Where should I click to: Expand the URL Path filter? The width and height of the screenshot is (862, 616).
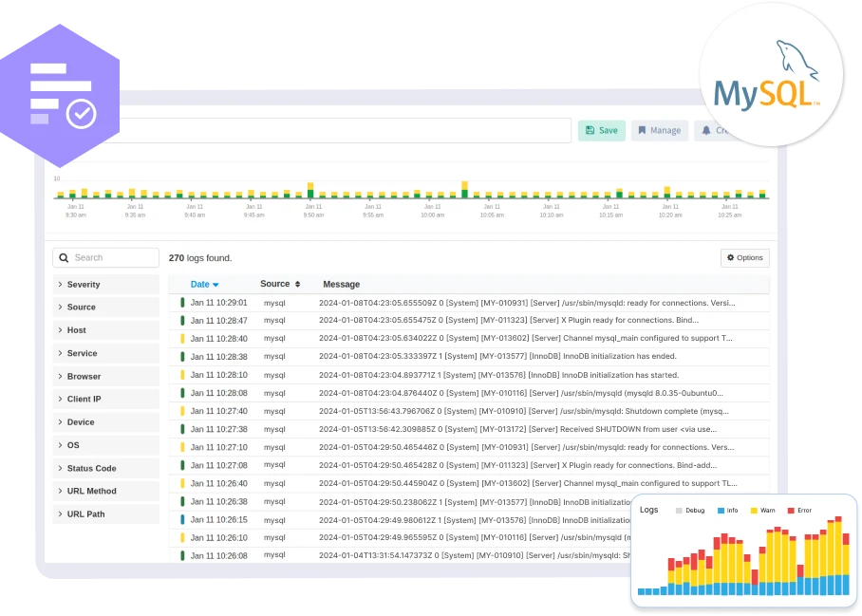coord(105,514)
